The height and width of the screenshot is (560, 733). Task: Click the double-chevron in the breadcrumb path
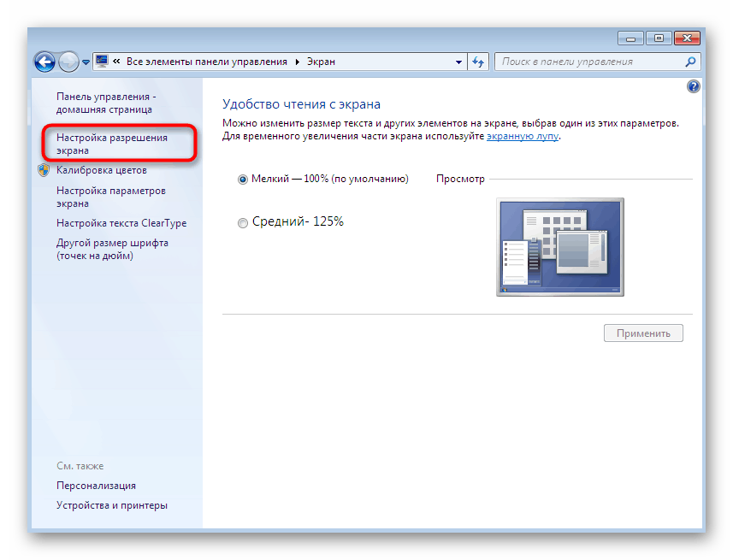(x=115, y=61)
